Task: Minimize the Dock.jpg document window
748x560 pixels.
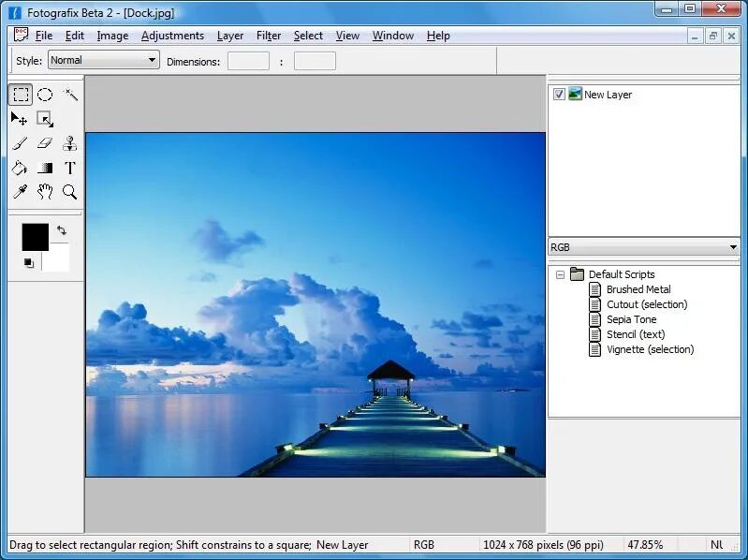Action: (695, 36)
